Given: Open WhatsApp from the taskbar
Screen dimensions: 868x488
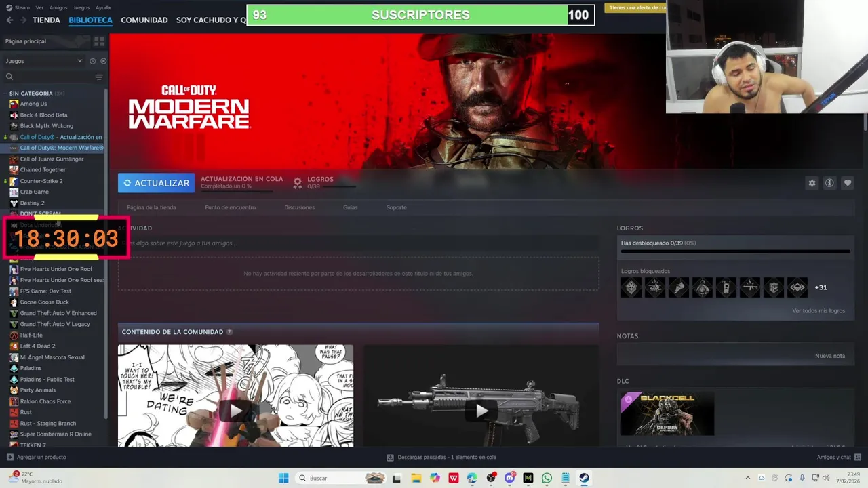Looking at the screenshot, I should point(547,478).
